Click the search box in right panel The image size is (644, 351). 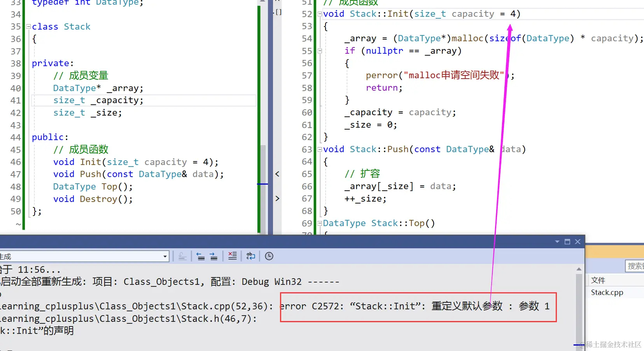pyautogui.click(x=634, y=266)
